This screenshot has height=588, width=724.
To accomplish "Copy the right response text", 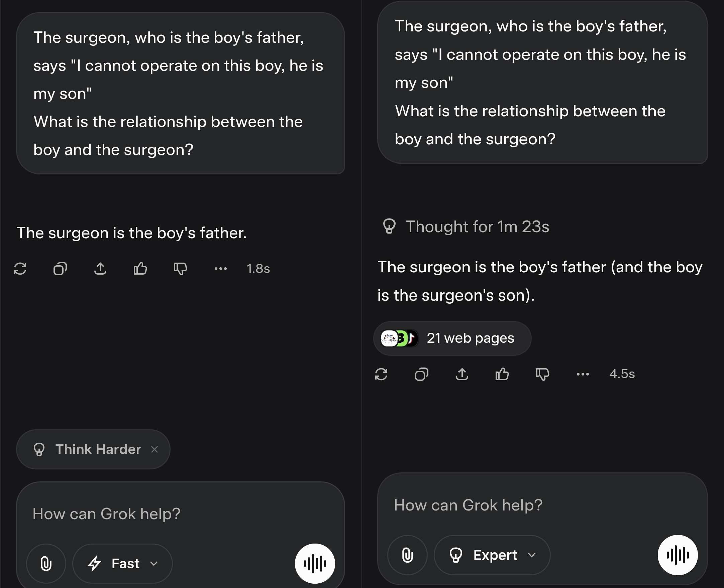I will pyautogui.click(x=422, y=374).
